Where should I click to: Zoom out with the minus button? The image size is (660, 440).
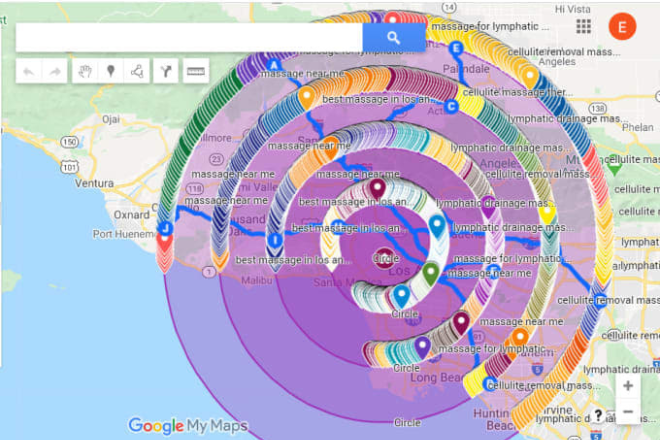628,411
